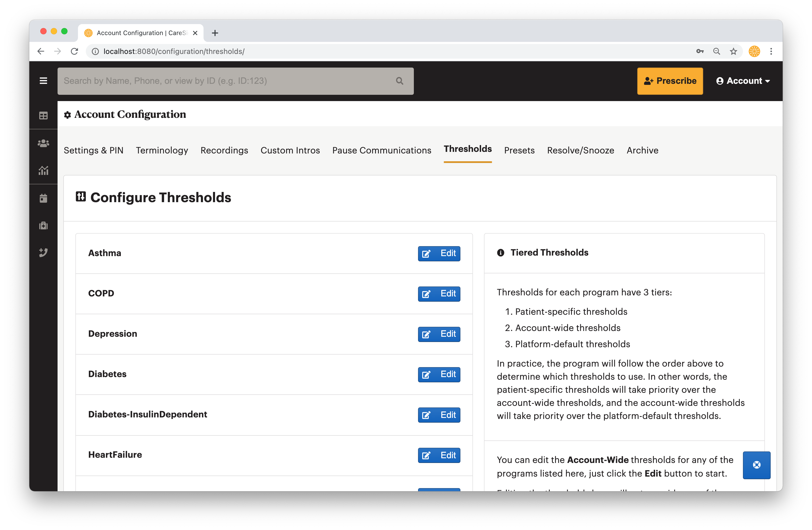Click the patient search input field
The height and width of the screenshot is (530, 812).
235,81
